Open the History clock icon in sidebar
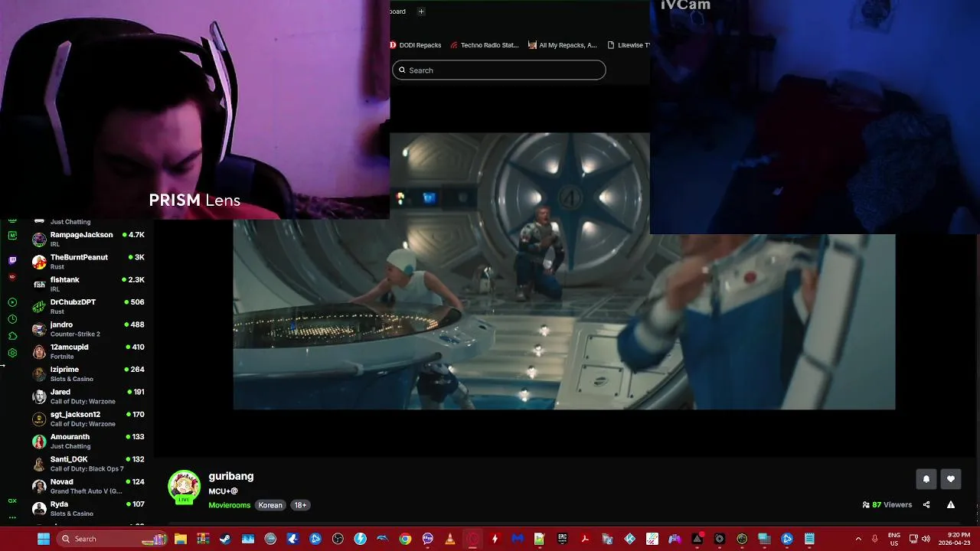The width and height of the screenshot is (980, 551). pyautogui.click(x=12, y=319)
